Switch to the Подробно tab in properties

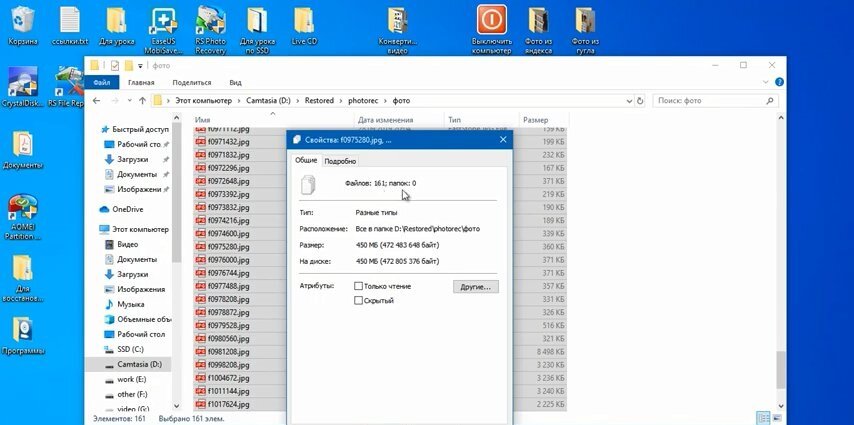tap(340, 161)
